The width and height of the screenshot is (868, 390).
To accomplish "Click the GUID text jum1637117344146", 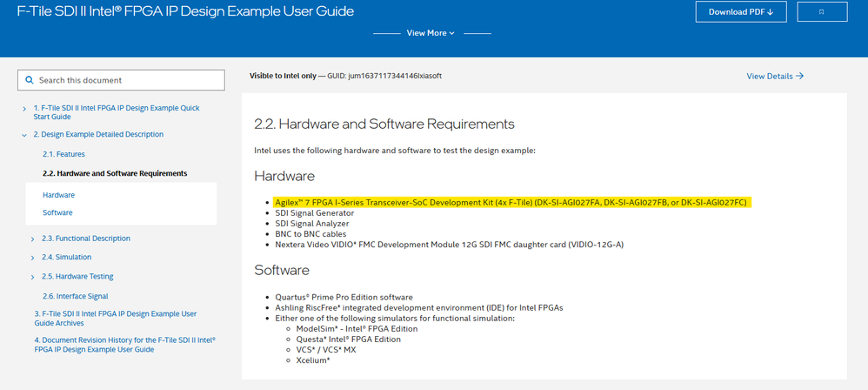I will click(395, 76).
